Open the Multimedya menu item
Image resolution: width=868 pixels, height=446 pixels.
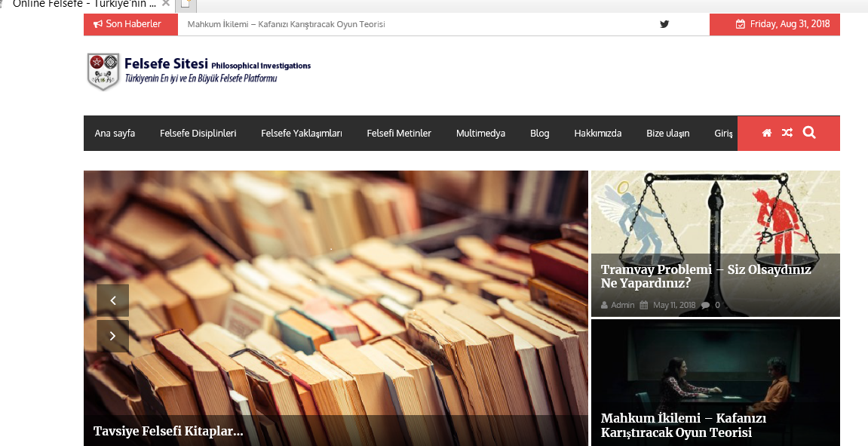coord(480,134)
